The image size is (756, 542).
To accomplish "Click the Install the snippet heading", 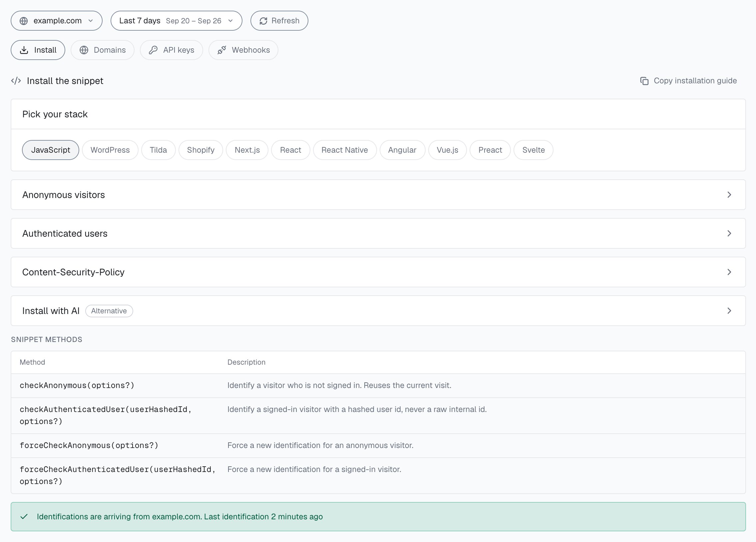I will (x=65, y=81).
